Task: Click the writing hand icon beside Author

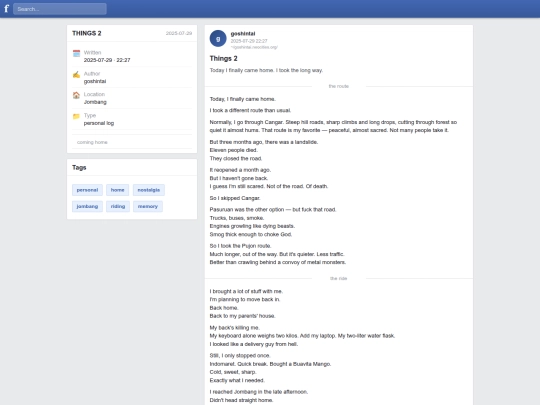Action: (x=76, y=74)
